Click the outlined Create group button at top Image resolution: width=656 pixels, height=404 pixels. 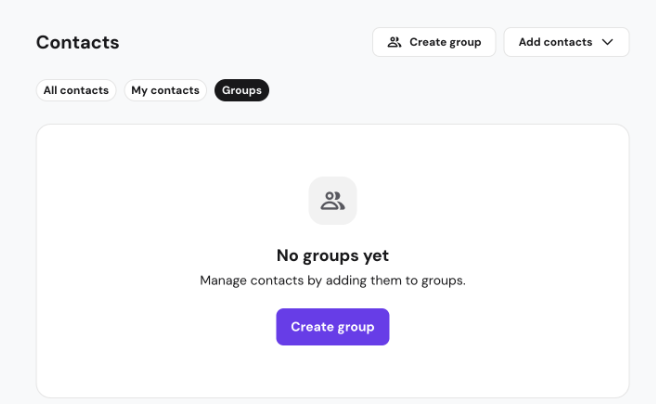point(434,42)
